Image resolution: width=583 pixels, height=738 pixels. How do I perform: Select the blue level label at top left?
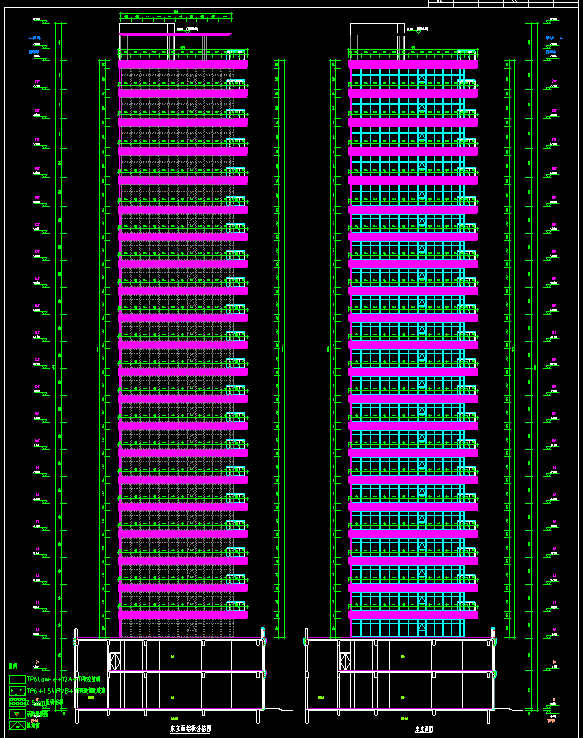(x=35, y=38)
